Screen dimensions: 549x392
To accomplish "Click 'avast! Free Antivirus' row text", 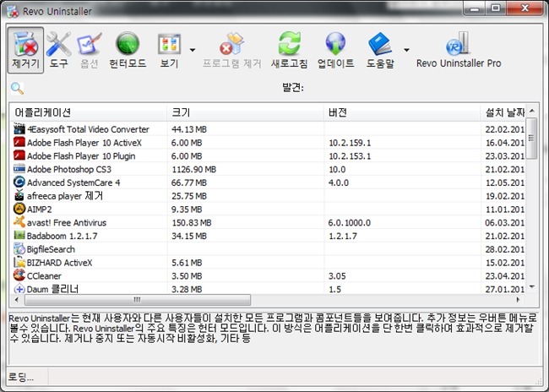I will pos(67,222).
